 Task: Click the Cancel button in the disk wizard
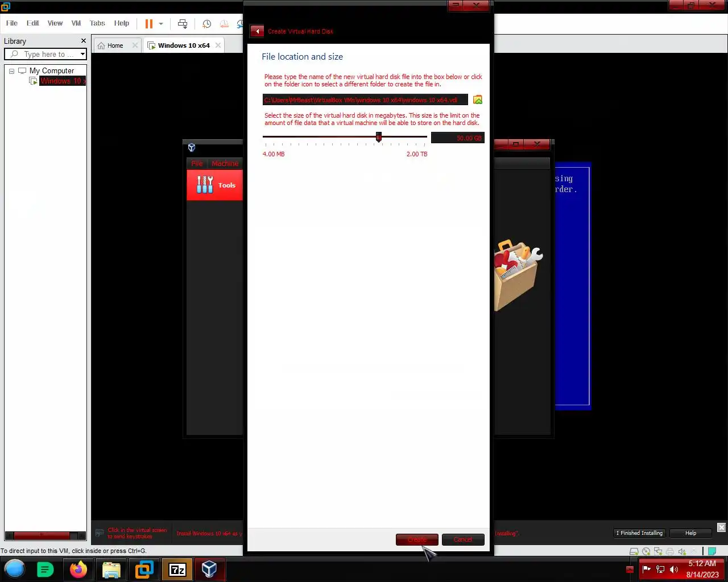(x=463, y=539)
